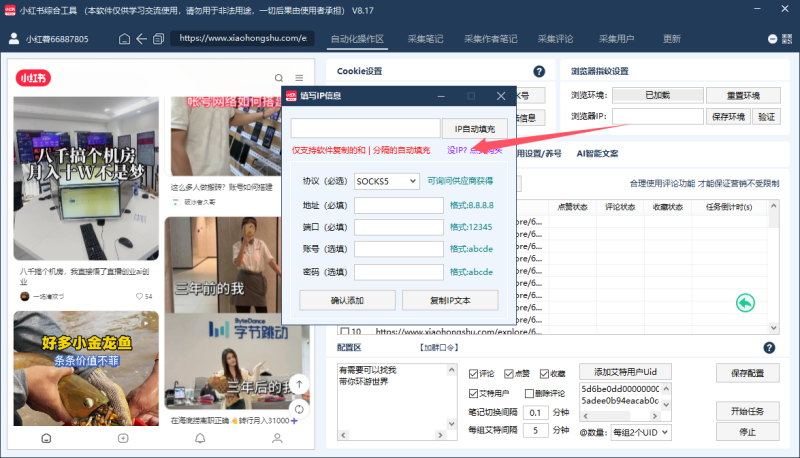Image resolution: width=800 pixels, height=458 pixels.
Task: Open 配置区 help question mark icon
Action: tap(769, 348)
